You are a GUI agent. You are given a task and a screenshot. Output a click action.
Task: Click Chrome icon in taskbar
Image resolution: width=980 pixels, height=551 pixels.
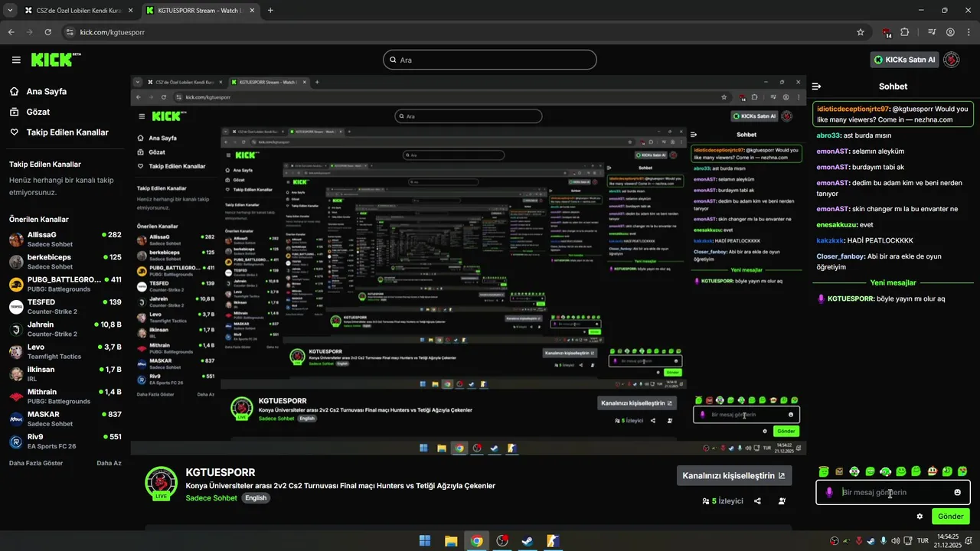476,541
